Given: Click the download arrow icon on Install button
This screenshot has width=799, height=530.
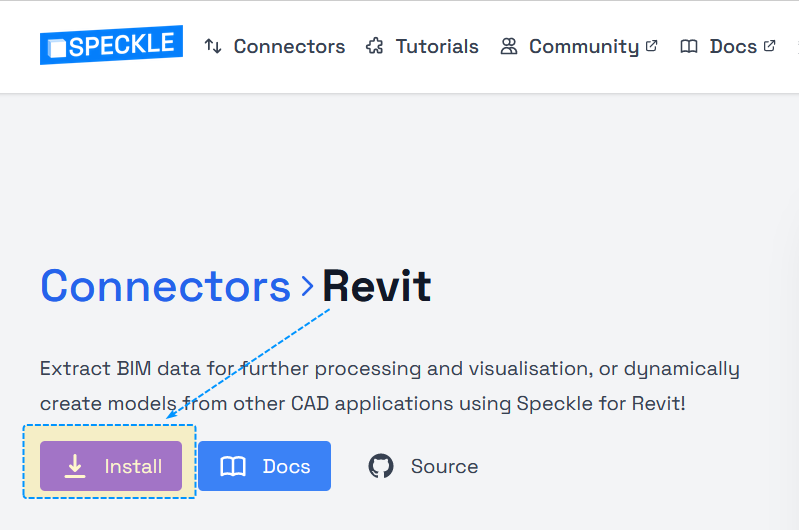Looking at the screenshot, I should 75,466.
